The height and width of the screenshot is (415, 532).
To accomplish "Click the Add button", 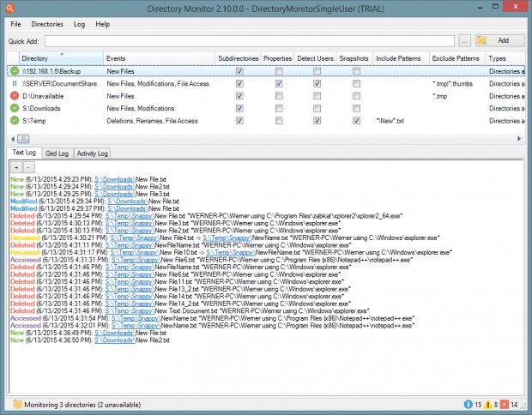I will tap(499, 40).
